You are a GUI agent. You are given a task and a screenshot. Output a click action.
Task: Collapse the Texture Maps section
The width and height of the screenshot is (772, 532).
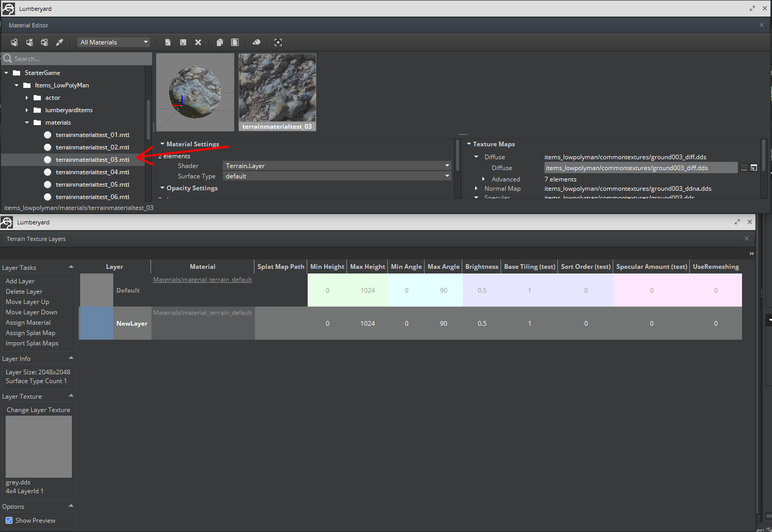(x=469, y=144)
